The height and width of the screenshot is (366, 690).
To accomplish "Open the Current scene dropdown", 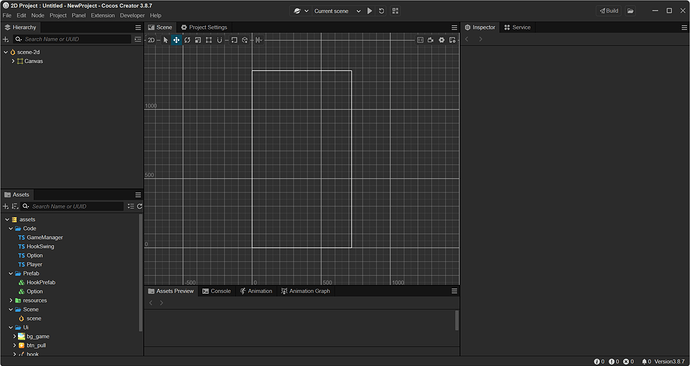I will point(337,11).
